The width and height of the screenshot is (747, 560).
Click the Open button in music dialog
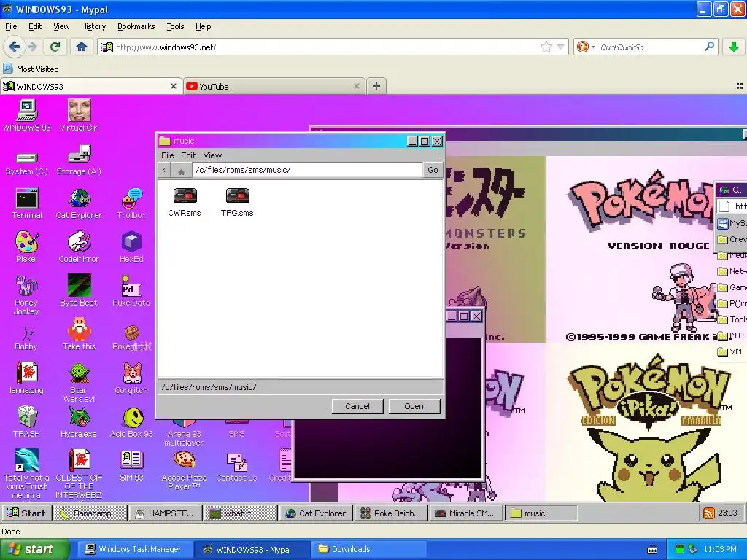click(x=414, y=406)
